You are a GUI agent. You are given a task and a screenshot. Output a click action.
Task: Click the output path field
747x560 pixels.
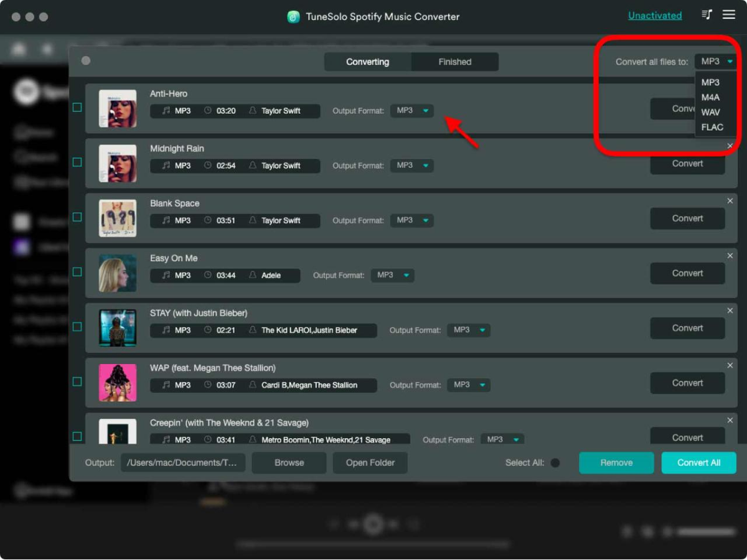pyautogui.click(x=183, y=463)
